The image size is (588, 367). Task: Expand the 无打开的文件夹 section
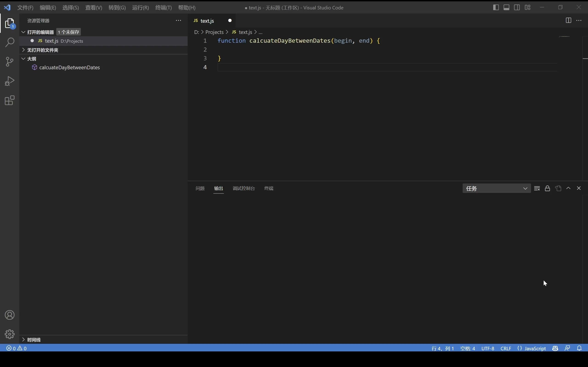(x=43, y=50)
